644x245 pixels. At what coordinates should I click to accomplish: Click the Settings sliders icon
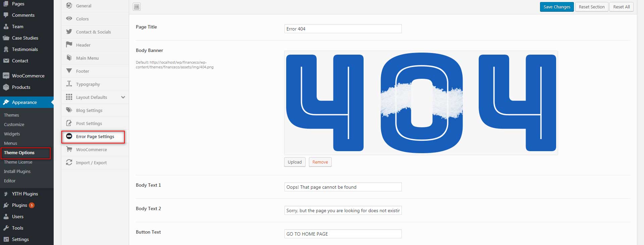(6, 239)
